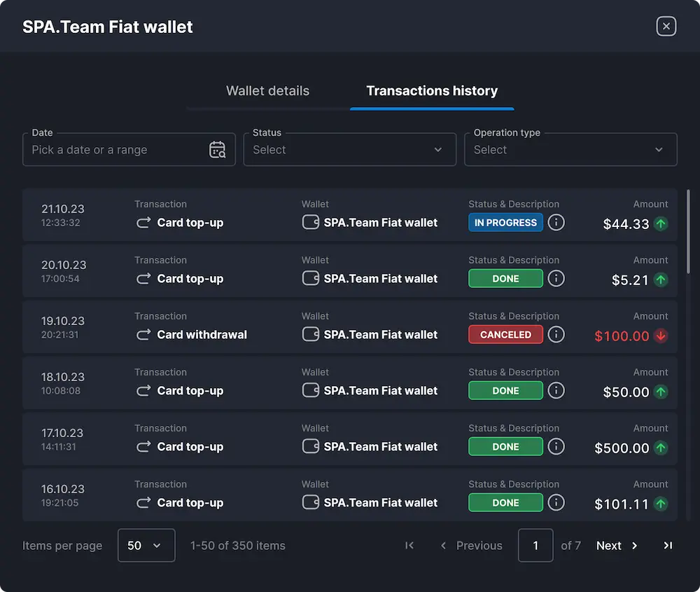Click the info icon next to IN PROGRESS status
The image size is (700, 592).
pyautogui.click(x=556, y=222)
